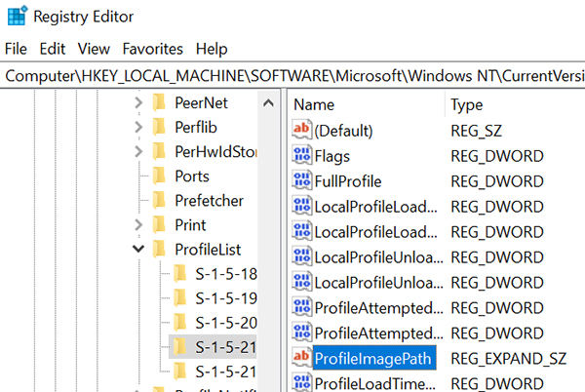Select the ProfileImagePath value name
The height and width of the screenshot is (392, 585).
tap(374, 358)
